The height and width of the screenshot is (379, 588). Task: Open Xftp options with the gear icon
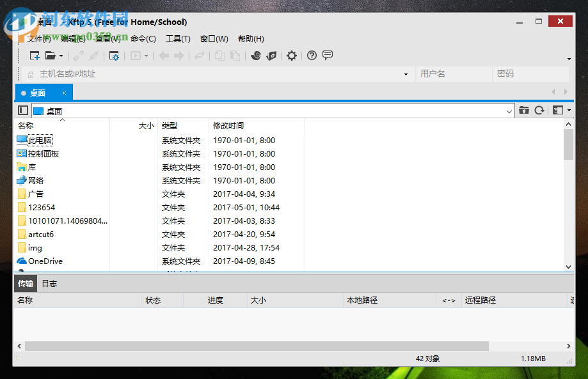291,56
